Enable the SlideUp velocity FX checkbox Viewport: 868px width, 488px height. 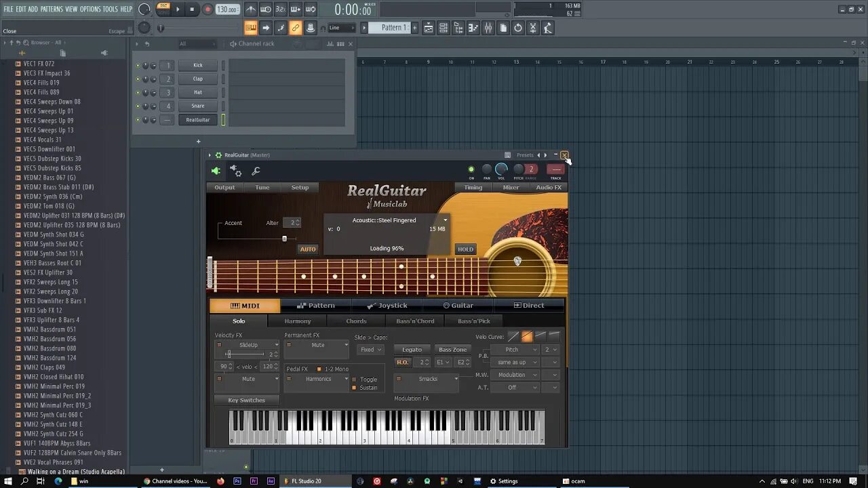[x=219, y=345]
